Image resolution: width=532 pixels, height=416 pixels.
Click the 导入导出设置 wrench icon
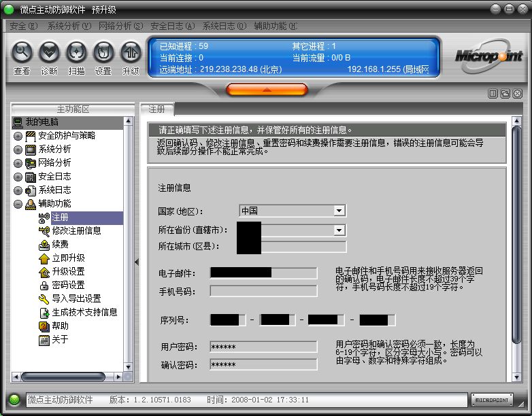coord(44,299)
